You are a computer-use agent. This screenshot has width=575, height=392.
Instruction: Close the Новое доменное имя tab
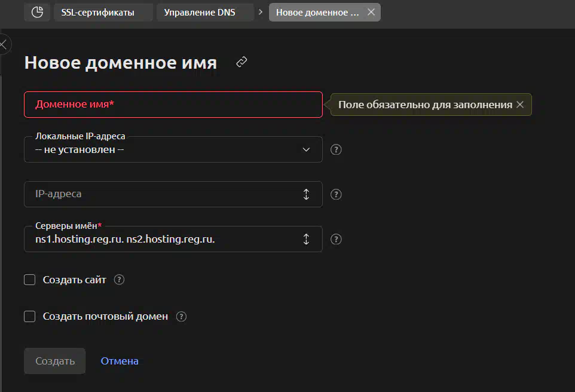coord(371,12)
